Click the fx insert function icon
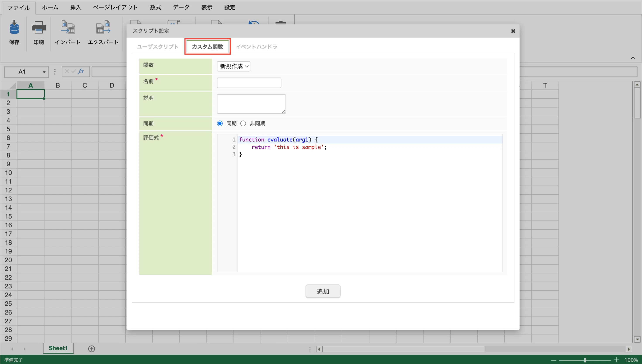Screen dimensions: 642x364 coord(81,71)
